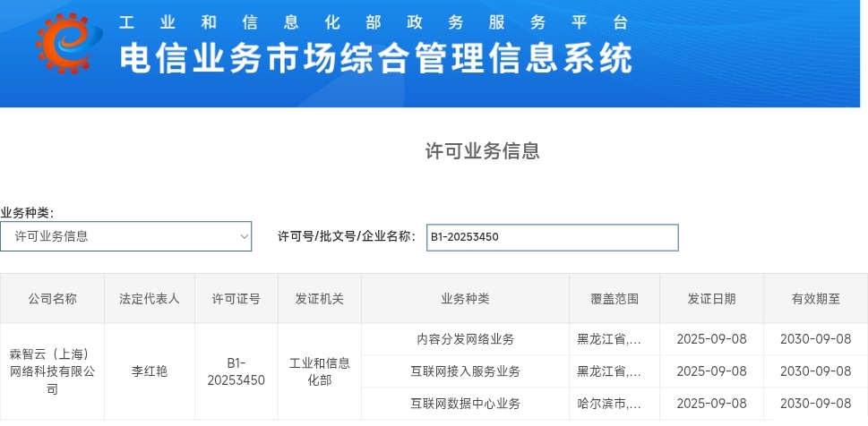Viewport: 868px width, 426px height.
Task: Click the 发证机关 column header
Action: [x=319, y=299]
